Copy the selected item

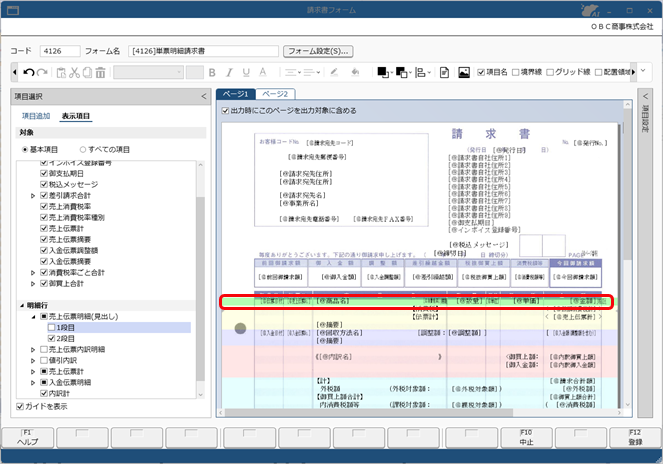(87, 72)
